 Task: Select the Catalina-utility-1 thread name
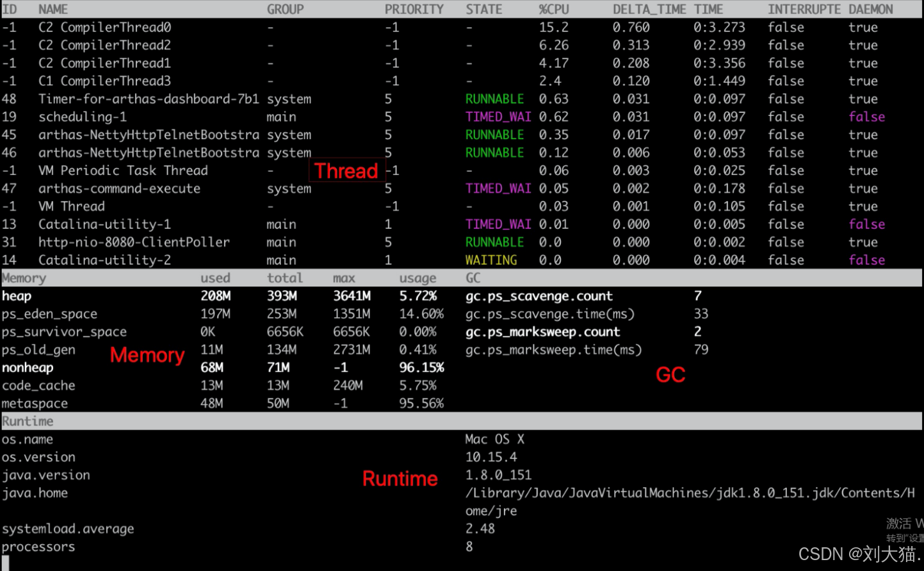[x=105, y=224]
